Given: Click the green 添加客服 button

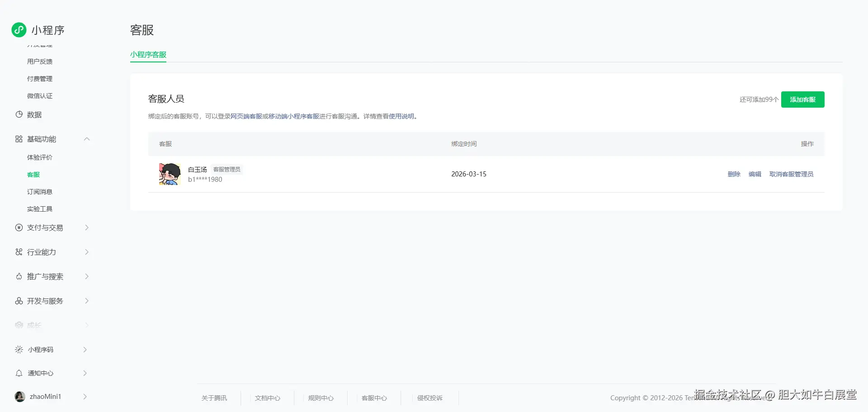Looking at the screenshot, I should 803,99.
